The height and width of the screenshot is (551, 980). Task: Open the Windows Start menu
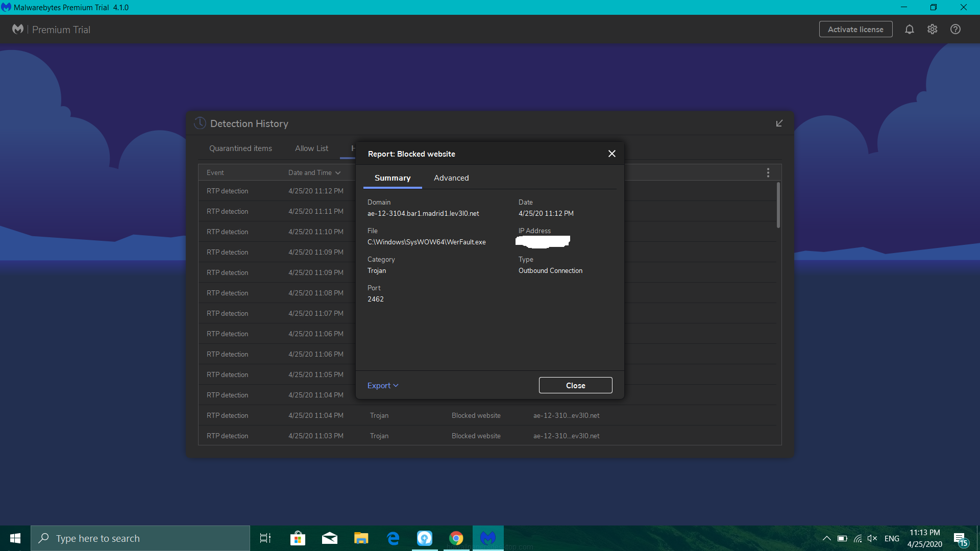pyautogui.click(x=15, y=538)
